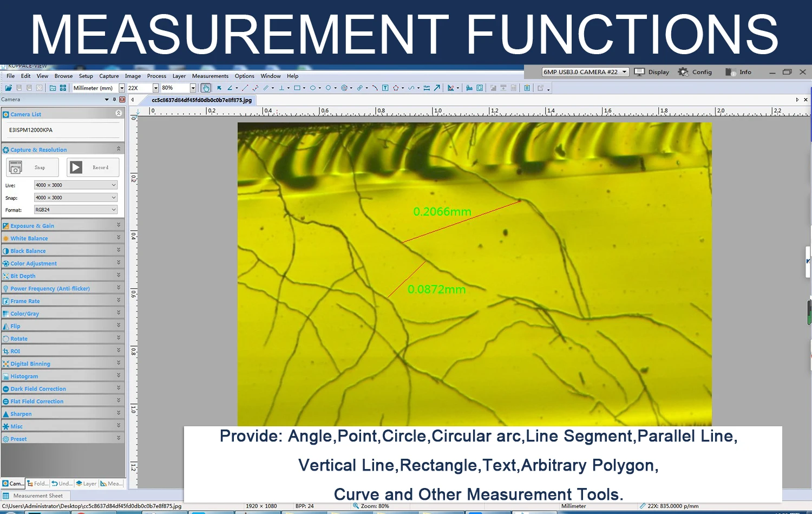The image size is (812, 514).
Task: Click the 0.2066mm measurement label
Action: pos(442,212)
